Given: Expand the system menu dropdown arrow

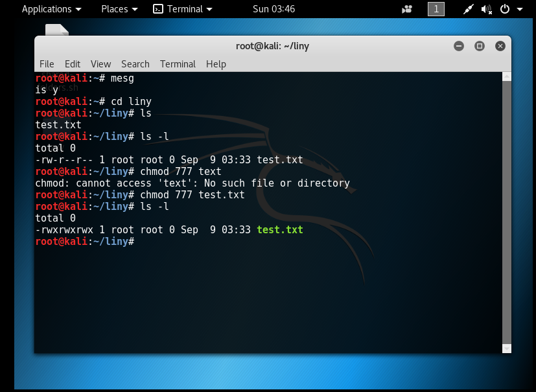Looking at the screenshot, I should tap(520, 9).
